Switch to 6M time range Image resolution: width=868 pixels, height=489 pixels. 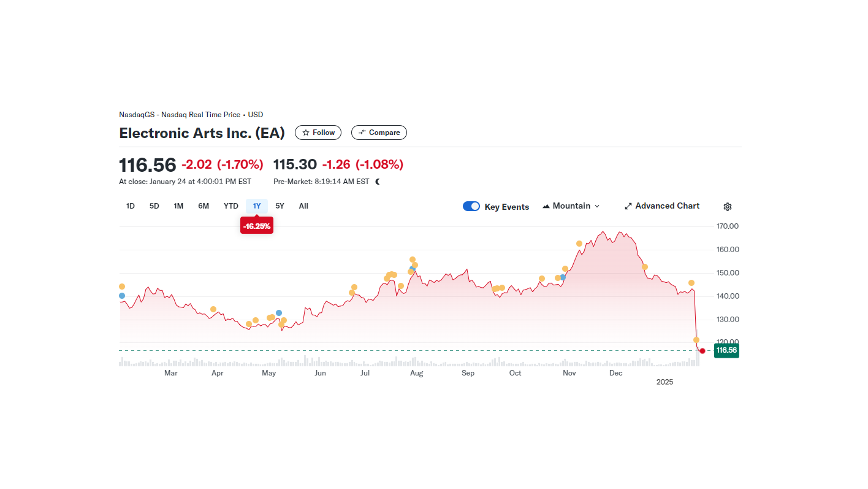[204, 206]
